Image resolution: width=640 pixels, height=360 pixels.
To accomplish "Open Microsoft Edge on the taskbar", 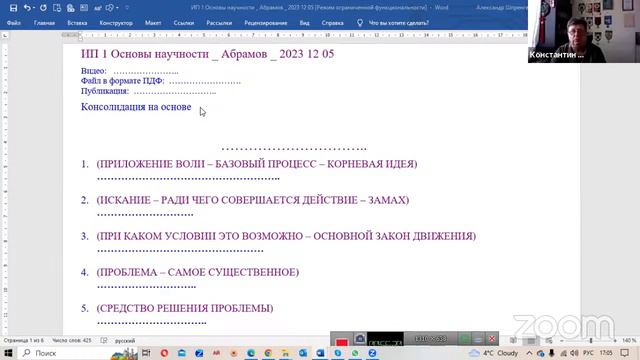I will (x=251, y=353).
